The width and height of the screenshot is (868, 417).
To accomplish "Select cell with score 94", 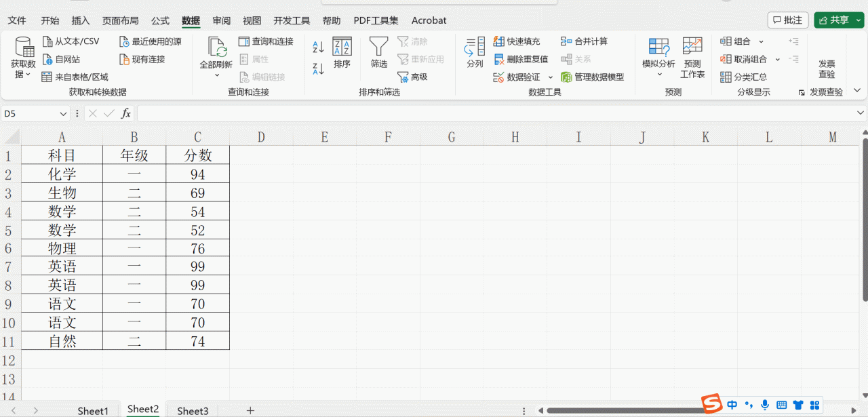I will click(197, 174).
